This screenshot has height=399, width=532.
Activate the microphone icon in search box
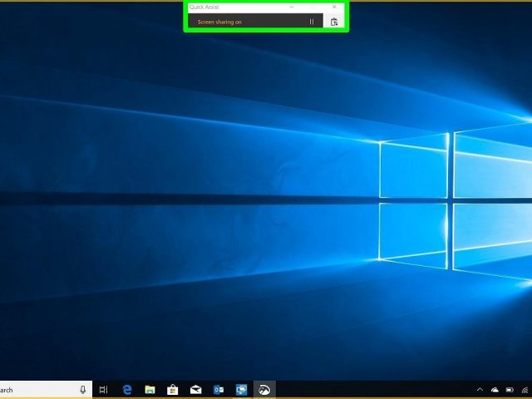(82, 390)
